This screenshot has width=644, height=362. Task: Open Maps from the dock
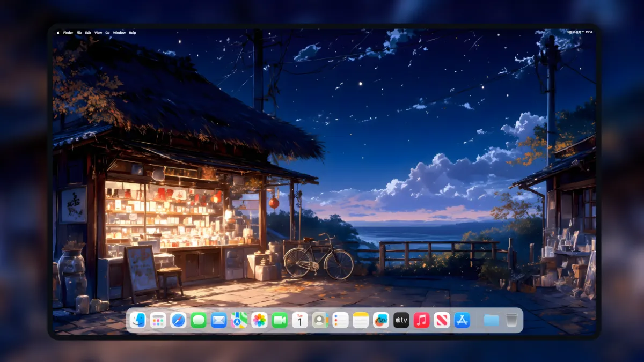(239, 320)
